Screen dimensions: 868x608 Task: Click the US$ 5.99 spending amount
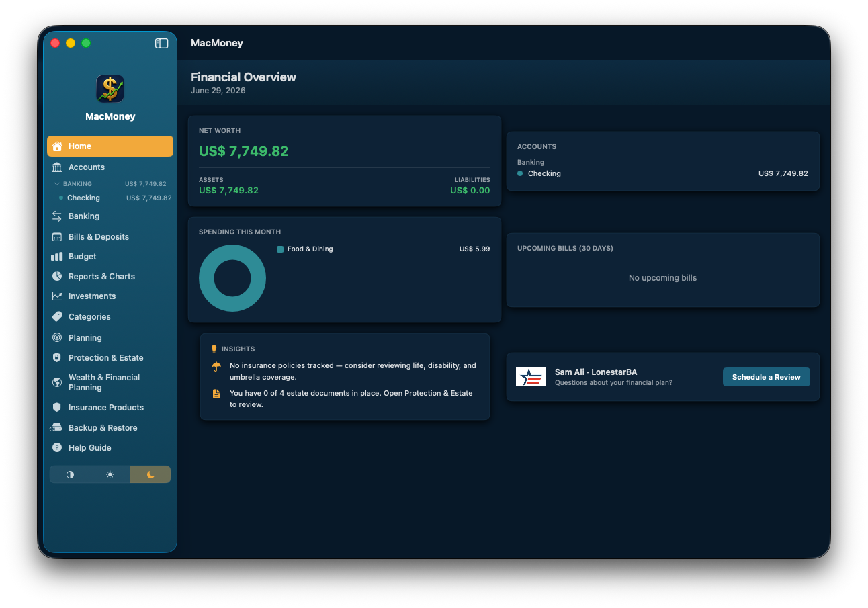point(474,249)
